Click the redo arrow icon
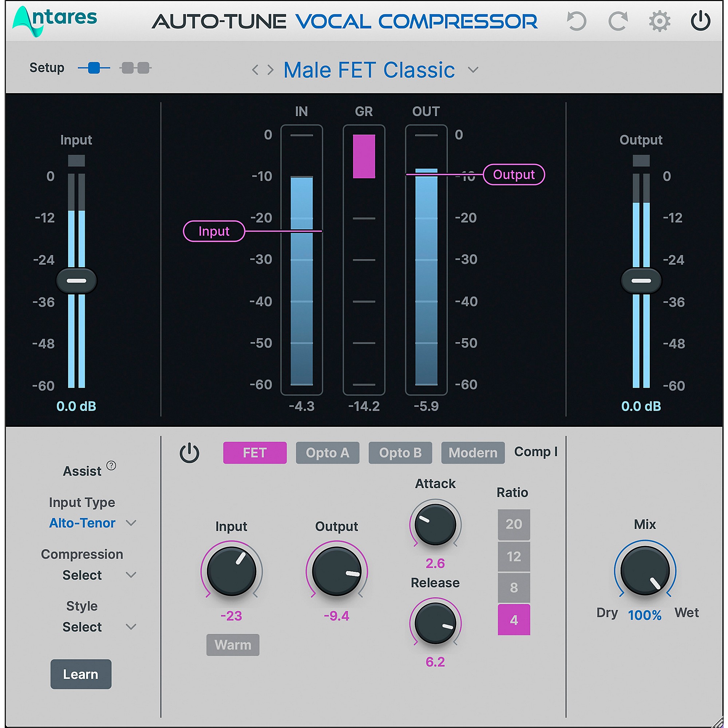 (618, 21)
